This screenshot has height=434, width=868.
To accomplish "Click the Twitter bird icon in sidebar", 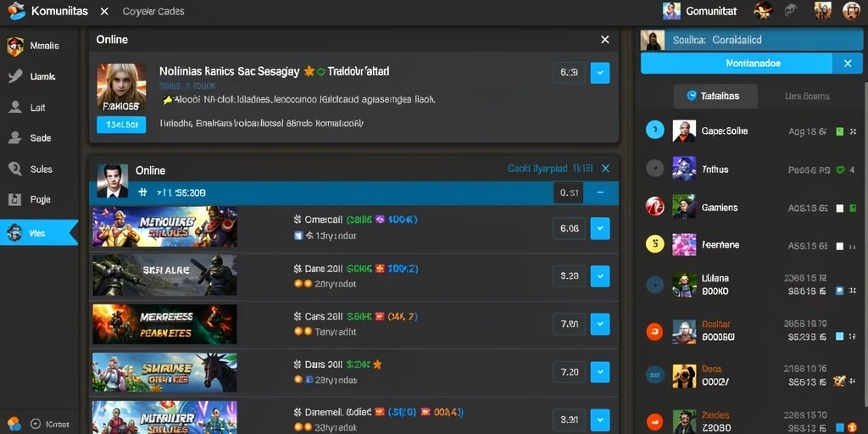I will pos(15,76).
